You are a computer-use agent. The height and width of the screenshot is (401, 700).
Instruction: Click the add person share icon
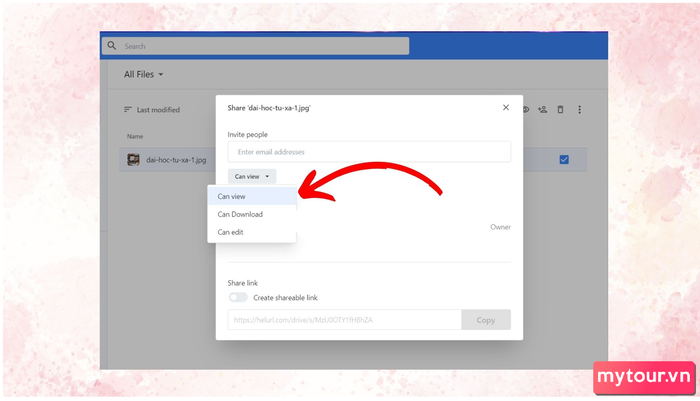pyautogui.click(x=542, y=109)
